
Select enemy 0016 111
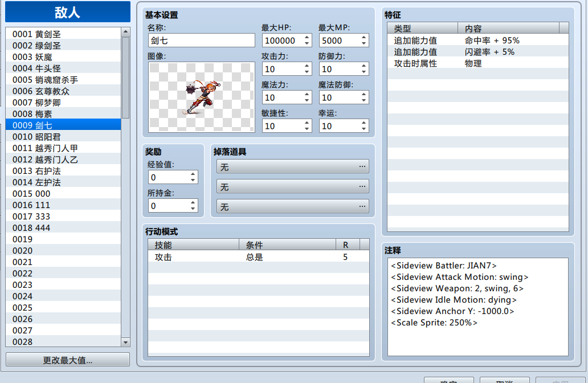point(63,205)
